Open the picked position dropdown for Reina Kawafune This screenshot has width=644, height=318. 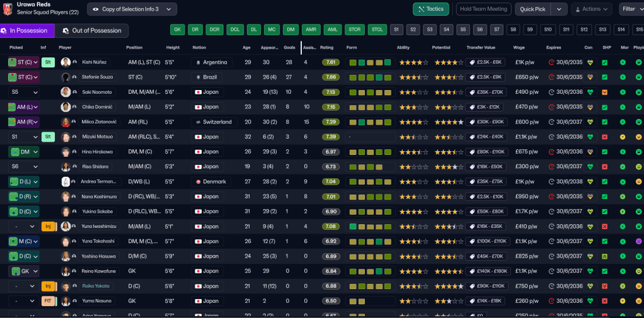click(x=24, y=271)
